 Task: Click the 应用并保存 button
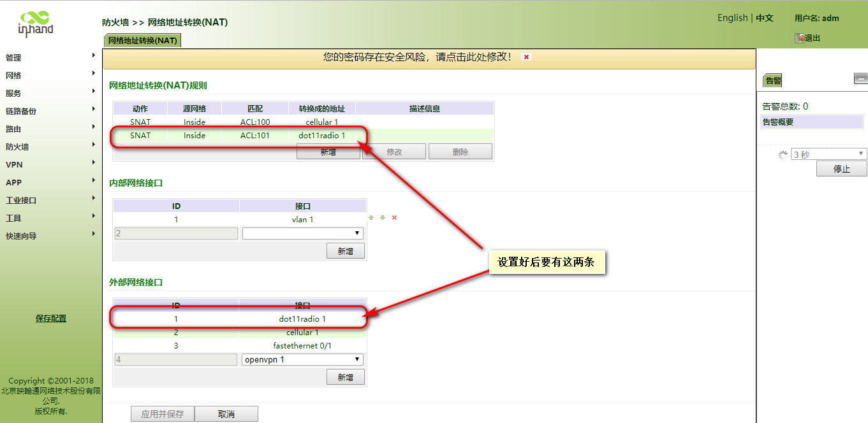click(163, 414)
